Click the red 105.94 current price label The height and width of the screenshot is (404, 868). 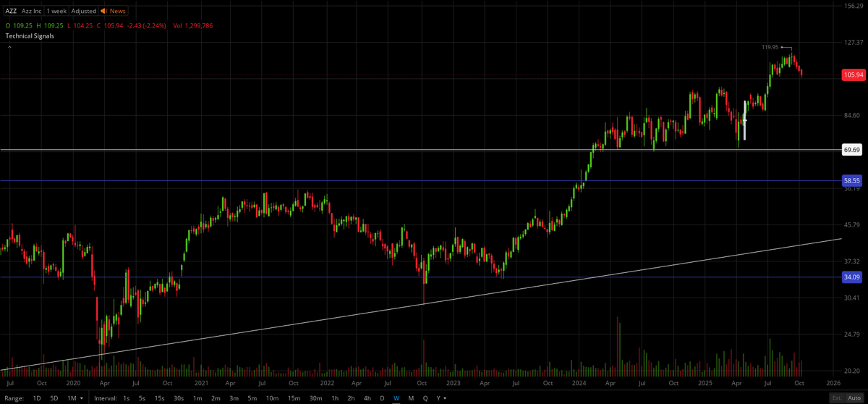click(x=854, y=75)
